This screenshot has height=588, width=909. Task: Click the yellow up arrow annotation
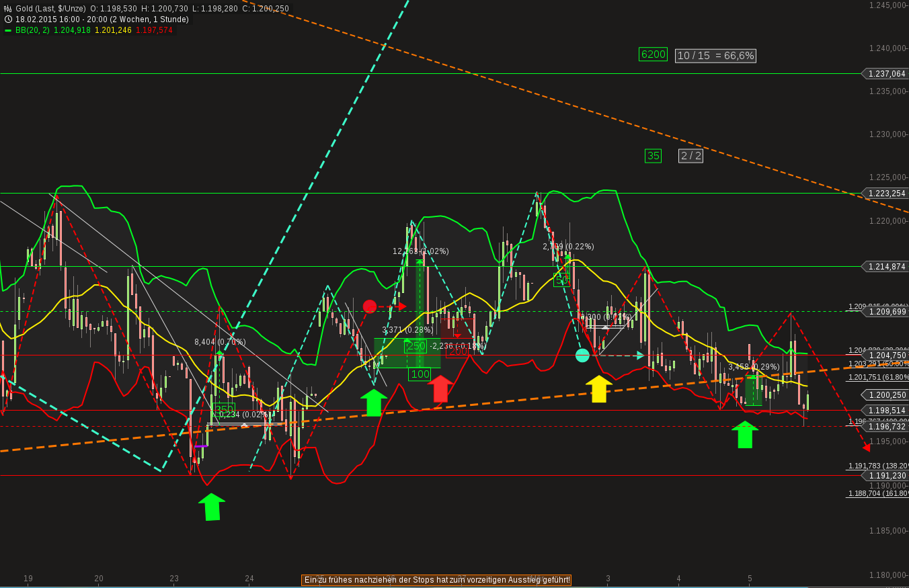599,388
